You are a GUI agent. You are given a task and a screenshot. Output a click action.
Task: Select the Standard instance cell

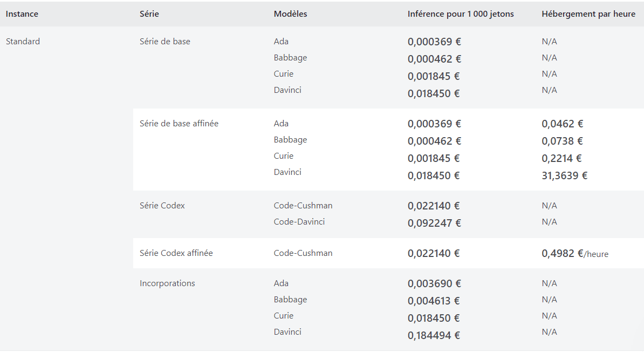(x=23, y=42)
